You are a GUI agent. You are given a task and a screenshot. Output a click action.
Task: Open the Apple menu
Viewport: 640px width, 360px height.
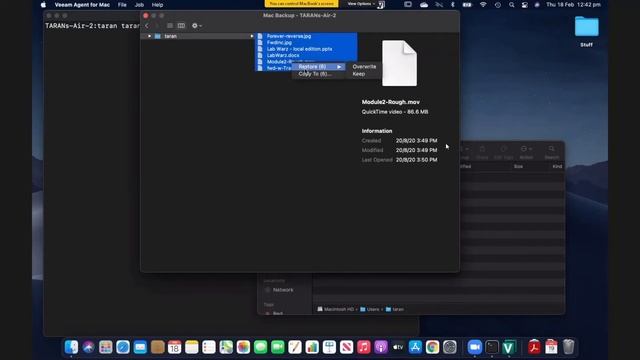[43, 5]
